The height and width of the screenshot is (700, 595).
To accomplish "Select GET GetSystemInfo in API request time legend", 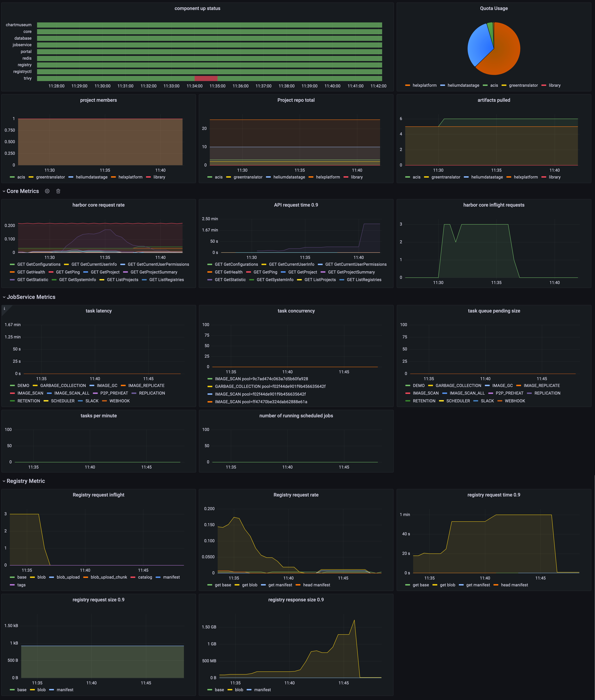I will click(x=275, y=280).
